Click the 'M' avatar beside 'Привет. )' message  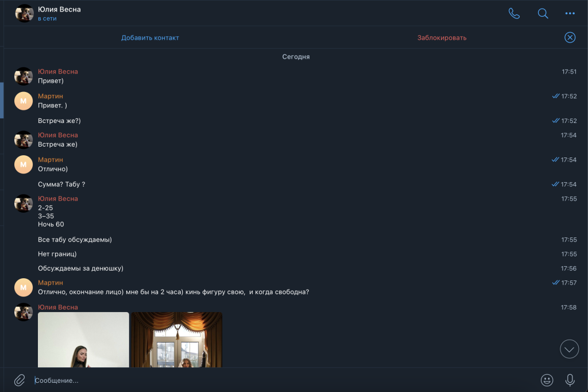point(24,101)
